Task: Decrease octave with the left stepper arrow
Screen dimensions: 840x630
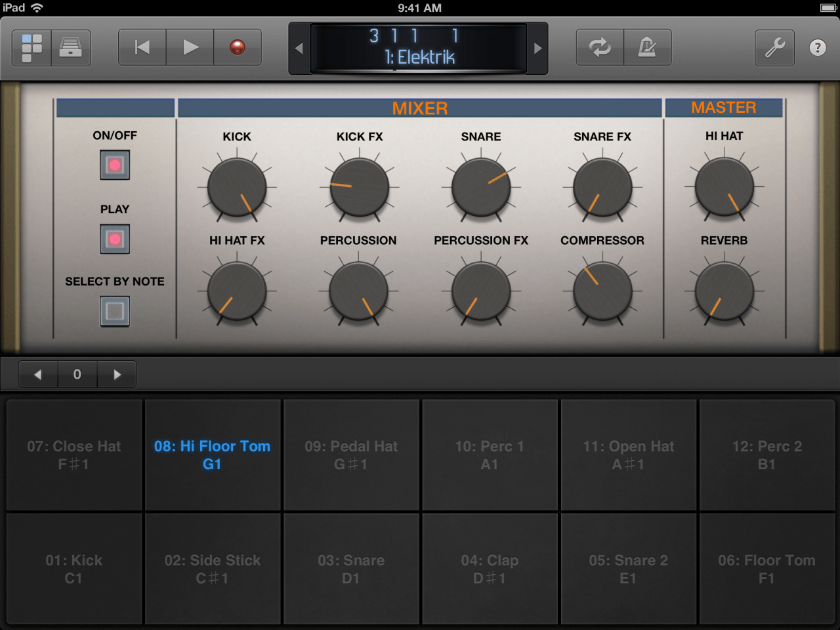Action: (x=37, y=374)
